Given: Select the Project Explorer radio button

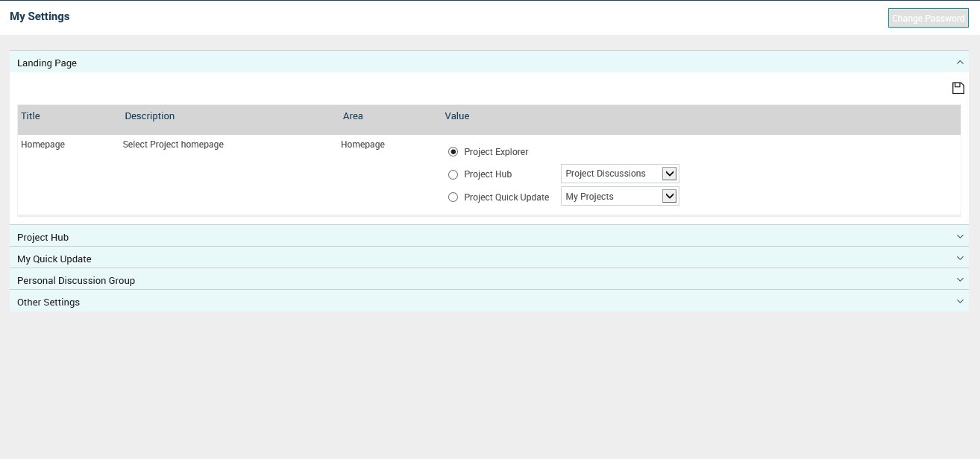Looking at the screenshot, I should (x=453, y=152).
